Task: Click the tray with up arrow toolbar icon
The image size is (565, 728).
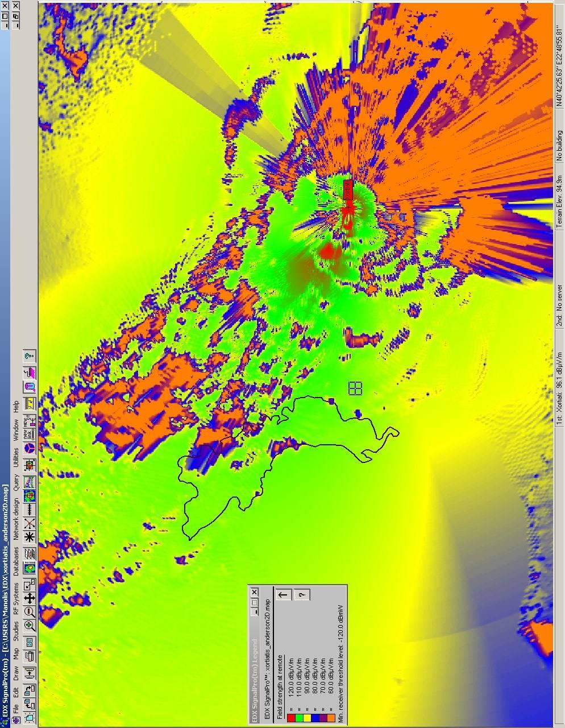Action: point(28,673)
